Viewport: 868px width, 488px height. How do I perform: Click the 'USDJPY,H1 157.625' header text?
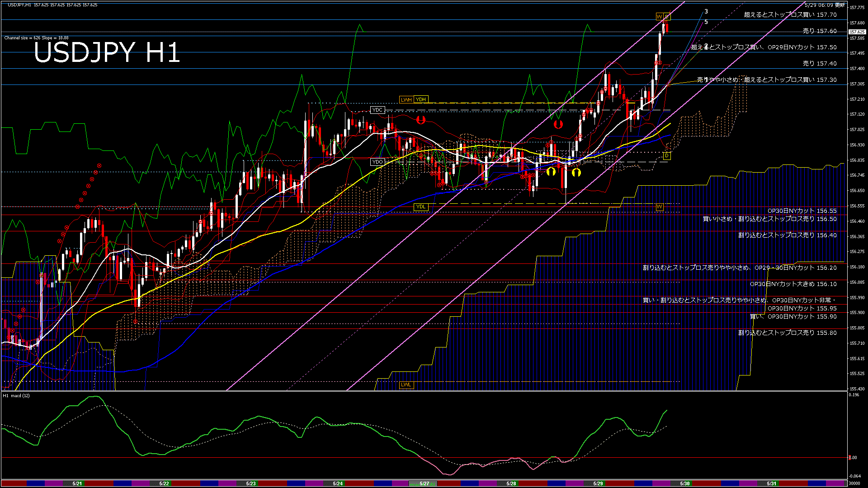point(52,5)
